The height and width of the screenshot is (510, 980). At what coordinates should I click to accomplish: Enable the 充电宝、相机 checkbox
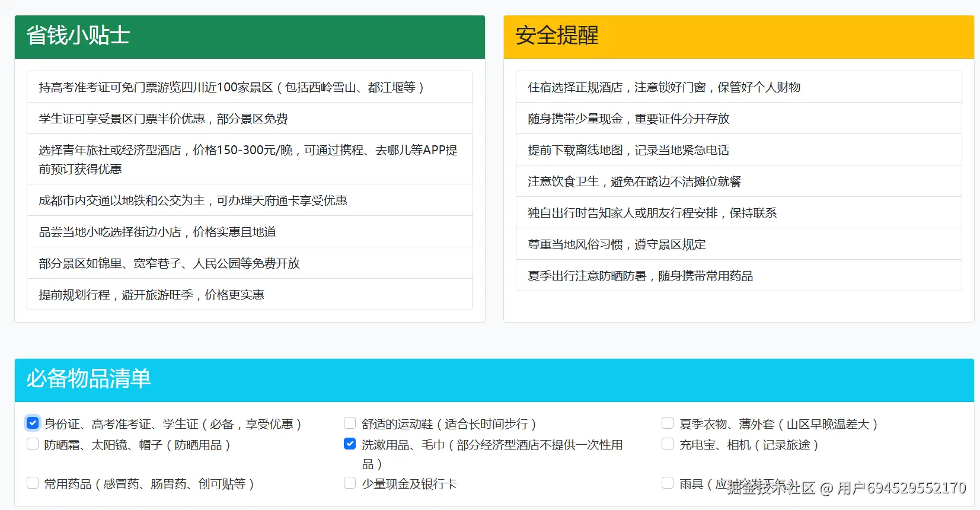tap(668, 444)
